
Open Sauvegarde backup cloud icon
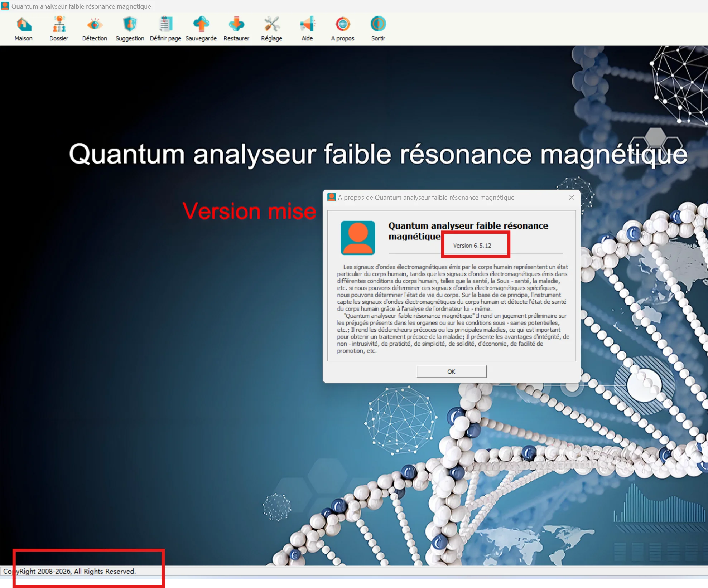point(201,25)
